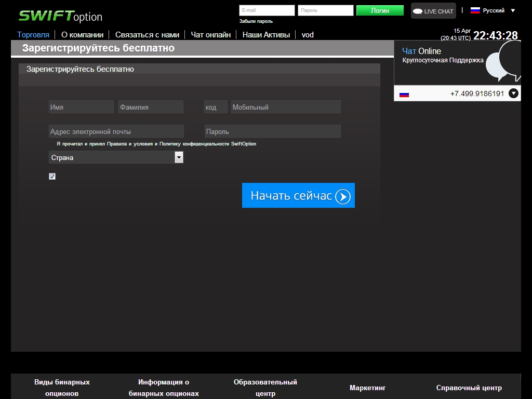
Task: Click the Адрес электронной почты field
Action: point(116,131)
